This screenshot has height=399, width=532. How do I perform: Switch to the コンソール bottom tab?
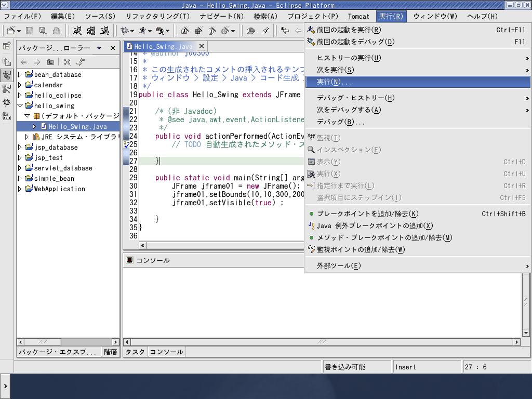click(166, 352)
